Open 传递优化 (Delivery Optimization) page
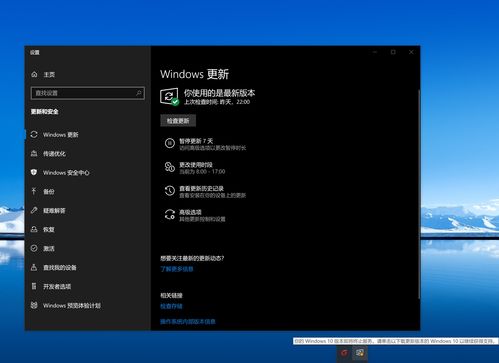The height and width of the screenshot is (363, 499). pyautogui.click(x=48, y=154)
